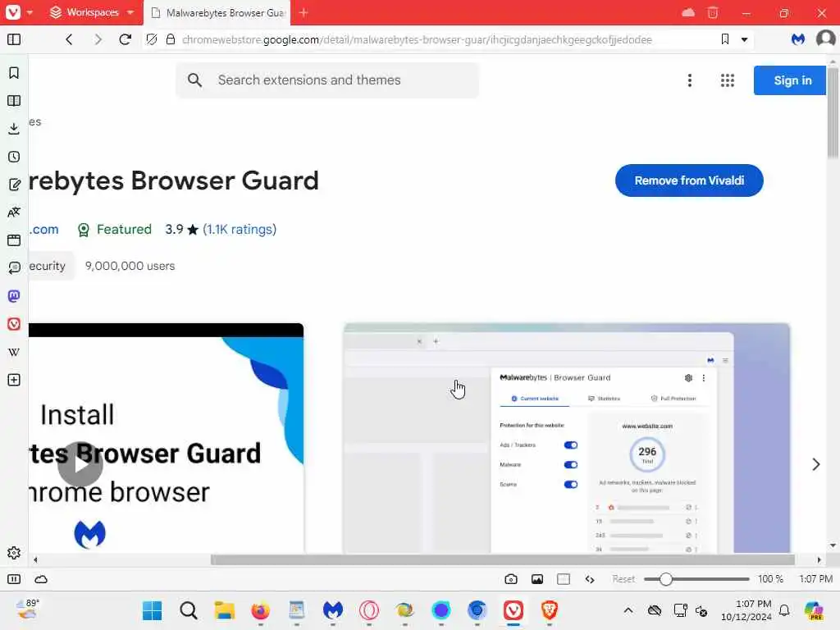Show hidden system tray icons
840x630 pixels.
628,610
